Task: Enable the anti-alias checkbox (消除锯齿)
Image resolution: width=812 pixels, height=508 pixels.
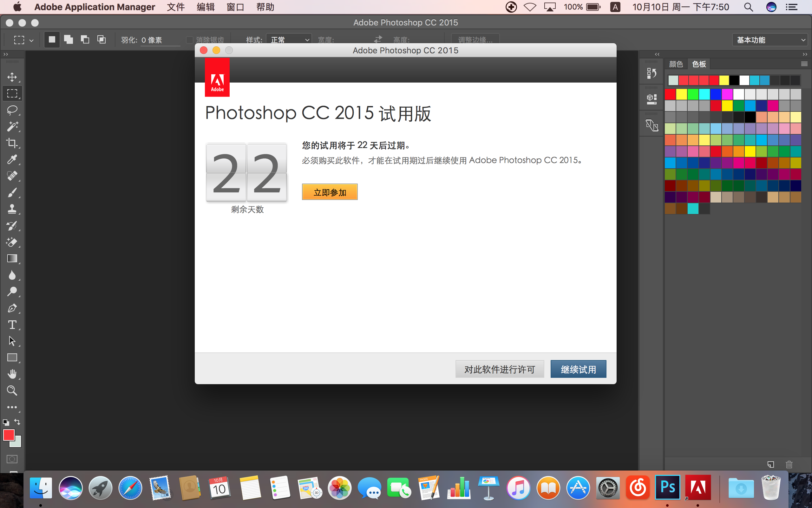Action: [x=189, y=40]
